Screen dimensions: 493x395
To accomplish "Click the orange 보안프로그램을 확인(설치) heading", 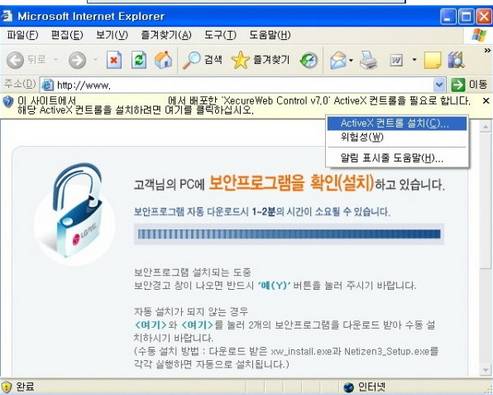I will pos(291,182).
